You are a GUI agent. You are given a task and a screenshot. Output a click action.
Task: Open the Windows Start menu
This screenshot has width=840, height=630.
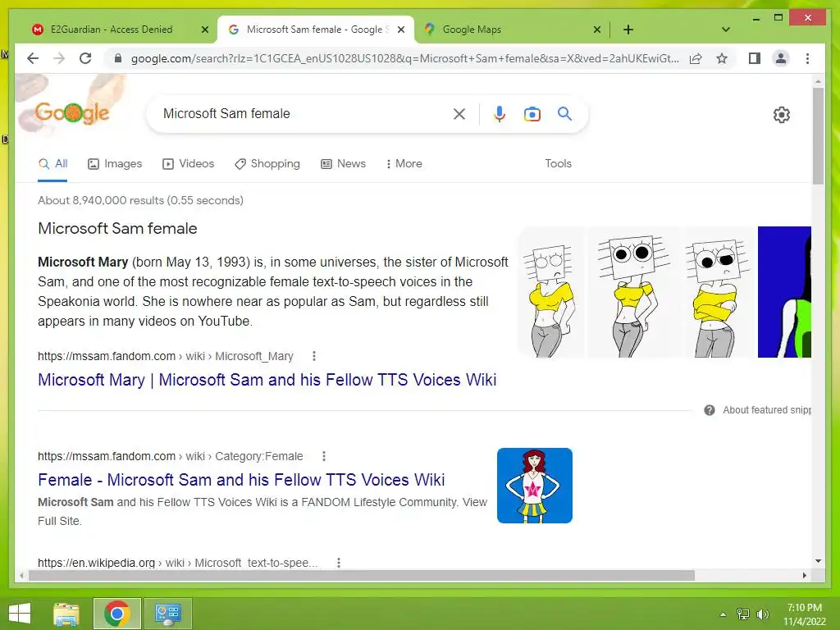click(x=20, y=614)
